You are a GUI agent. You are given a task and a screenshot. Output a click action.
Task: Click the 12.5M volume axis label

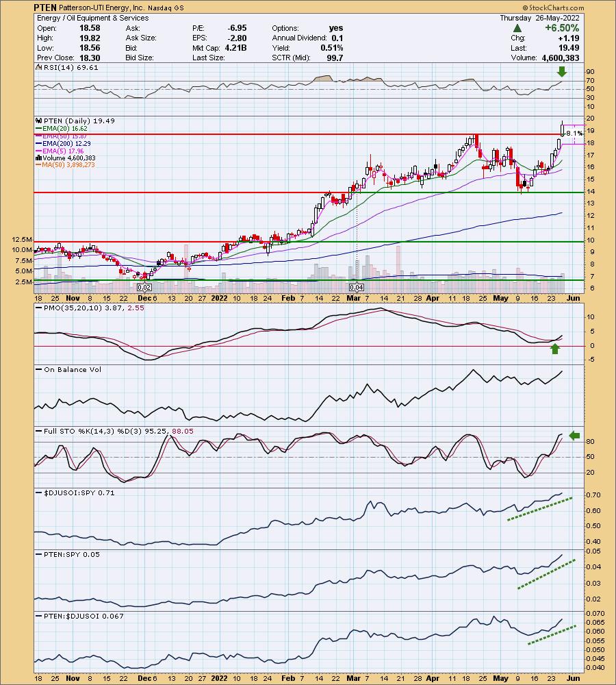(22, 239)
